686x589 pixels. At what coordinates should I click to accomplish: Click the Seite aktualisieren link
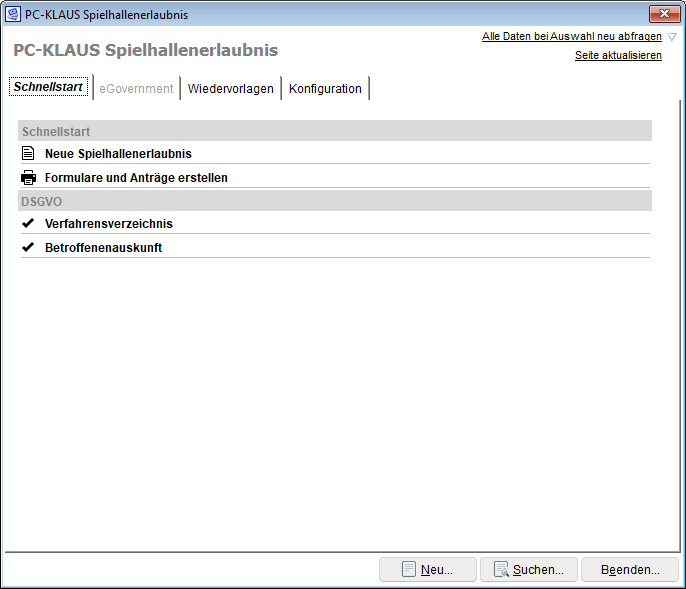(618, 55)
